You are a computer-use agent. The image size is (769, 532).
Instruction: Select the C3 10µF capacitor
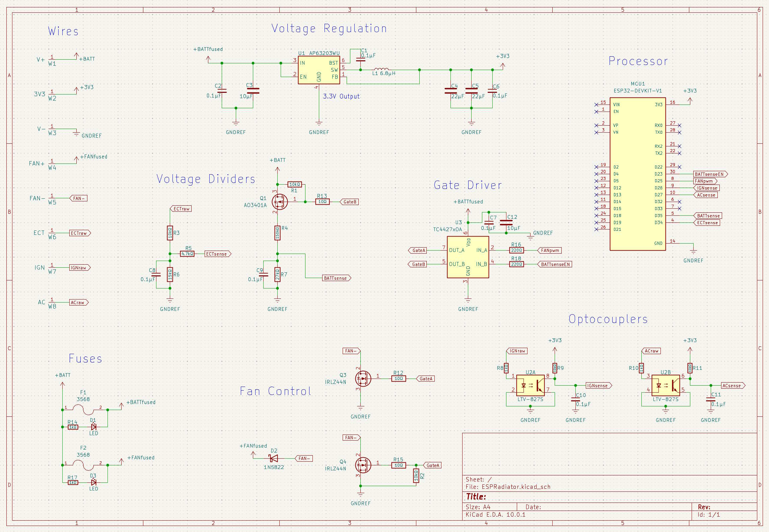click(x=253, y=90)
